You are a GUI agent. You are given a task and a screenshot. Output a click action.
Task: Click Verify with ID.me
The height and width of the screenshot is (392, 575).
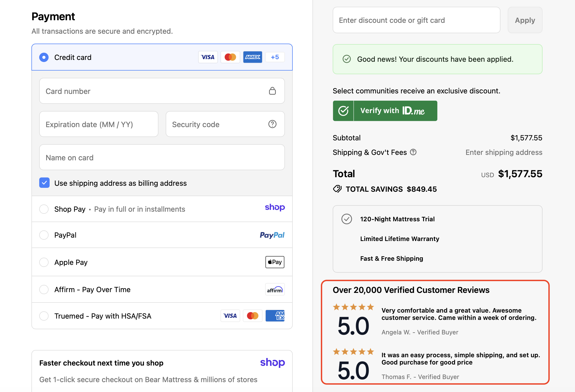[x=385, y=111]
